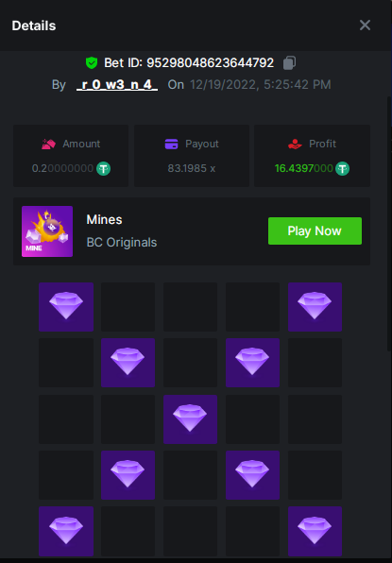Select the bottom-left diamond tile
This screenshot has height=563, width=392.
point(66,531)
